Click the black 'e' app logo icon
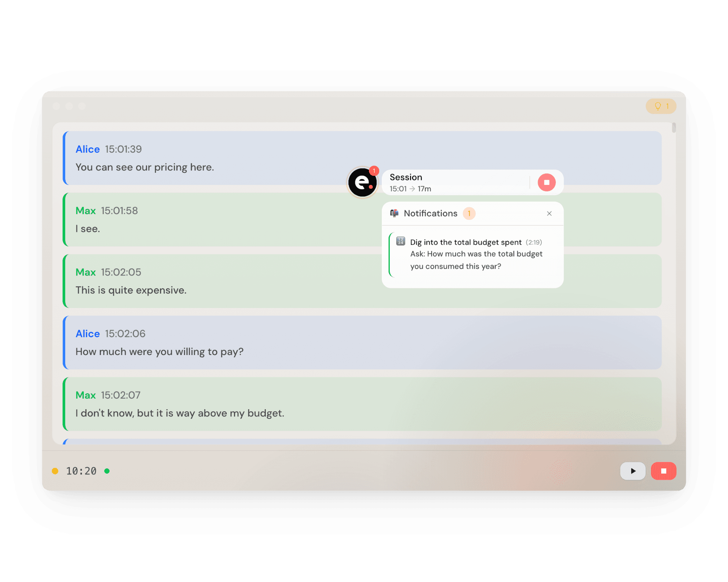The width and height of the screenshot is (728, 582). [362, 182]
